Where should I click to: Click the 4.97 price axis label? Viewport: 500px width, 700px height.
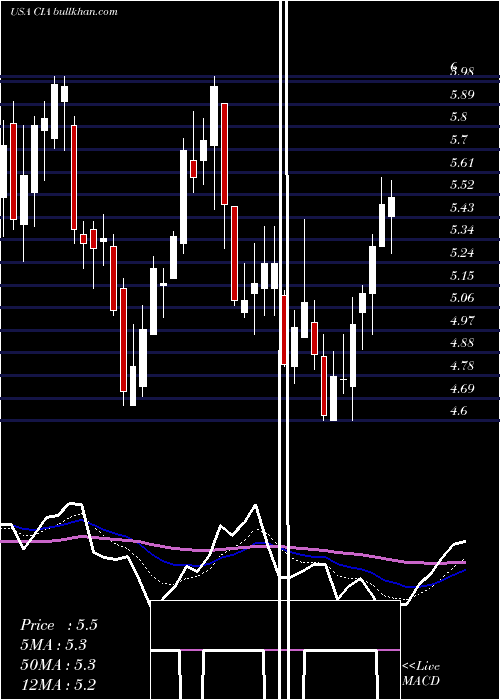pos(462,321)
